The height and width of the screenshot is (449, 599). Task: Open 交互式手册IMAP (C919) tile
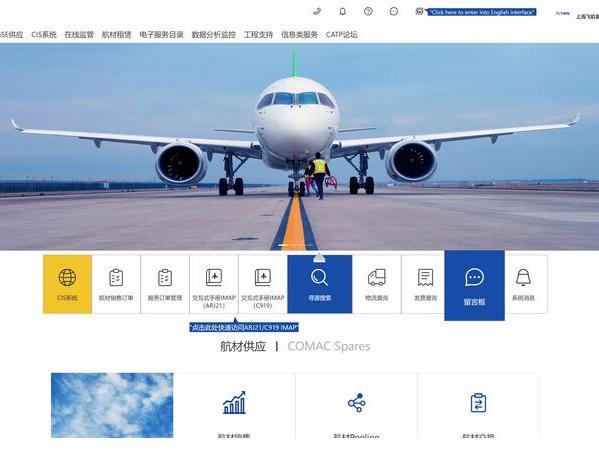pyautogui.click(x=263, y=284)
